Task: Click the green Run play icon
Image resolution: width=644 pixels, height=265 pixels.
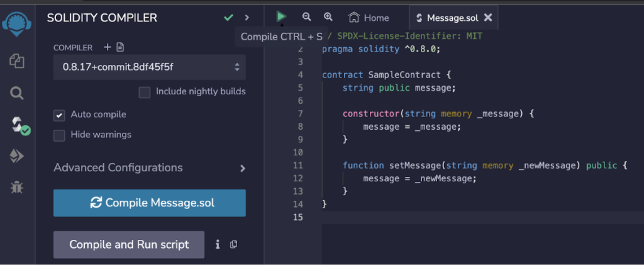Action: tap(281, 17)
